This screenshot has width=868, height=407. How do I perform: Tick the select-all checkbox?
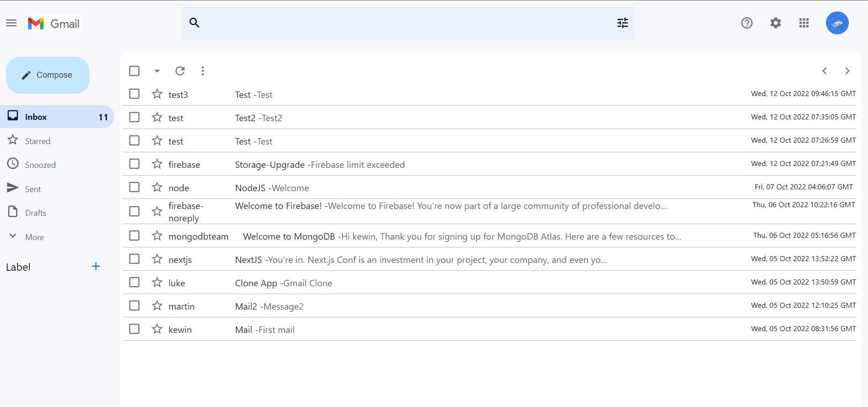click(134, 71)
